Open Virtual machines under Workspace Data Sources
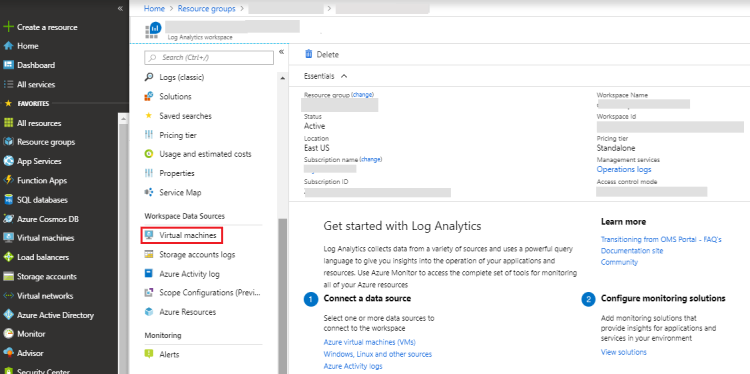Screen dimensions: 750x374 182,236
